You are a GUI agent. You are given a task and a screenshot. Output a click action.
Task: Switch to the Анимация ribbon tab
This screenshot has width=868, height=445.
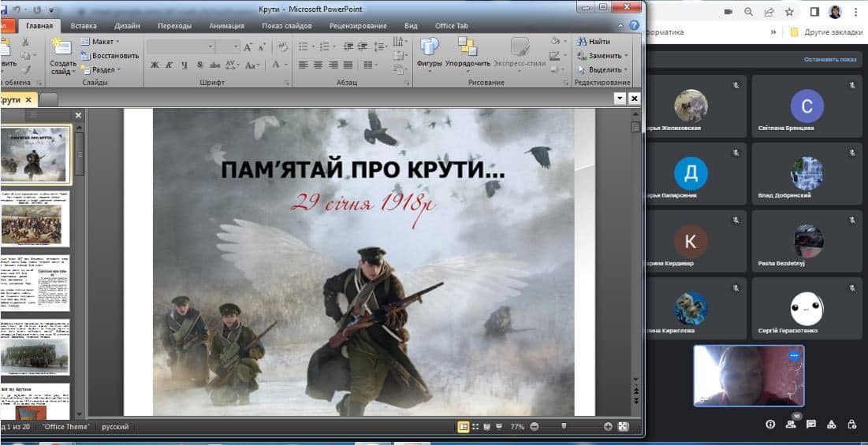point(226,25)
